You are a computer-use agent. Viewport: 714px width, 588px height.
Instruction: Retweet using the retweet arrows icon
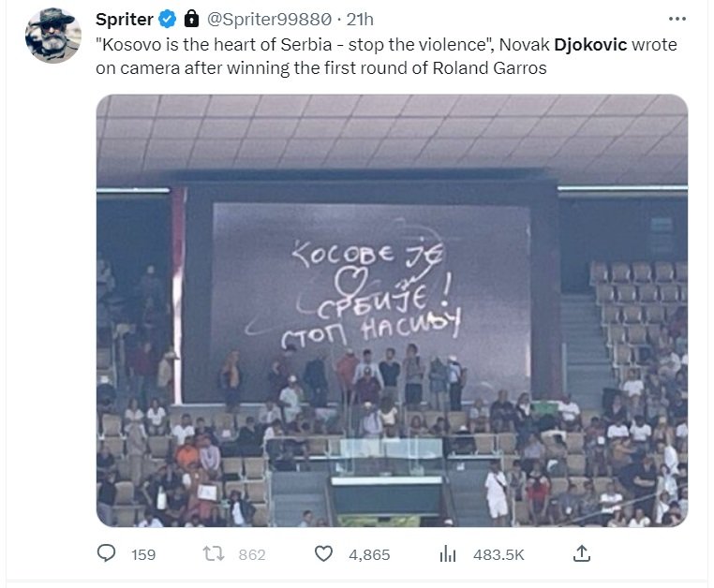pos(216,554)
